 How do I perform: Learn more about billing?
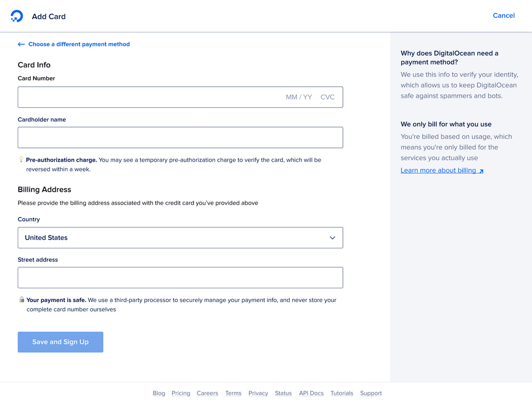tap(438, 170)
